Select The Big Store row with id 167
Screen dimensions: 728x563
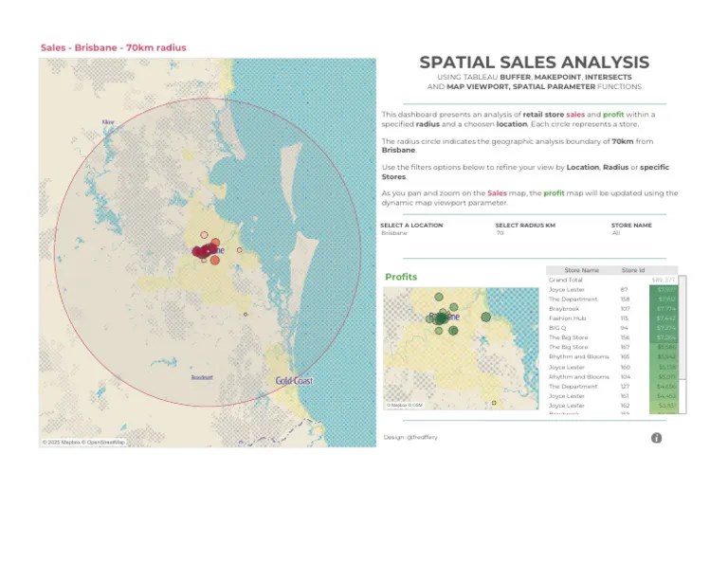point(612,347)
